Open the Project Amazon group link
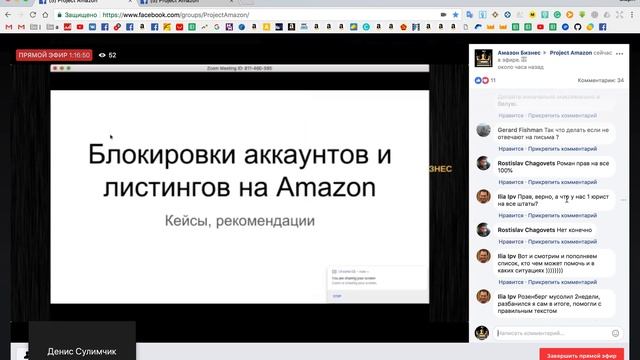This screenshot has height=360, width=640. click(x=571, y=53)
